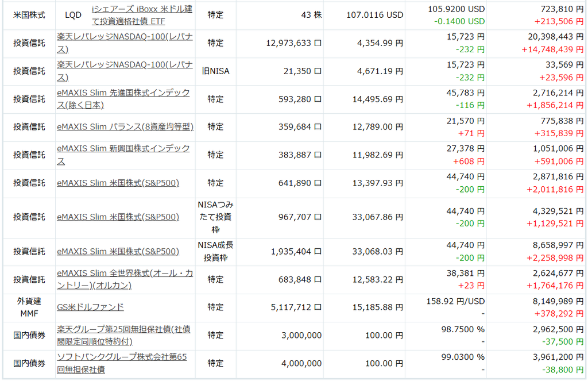Click the 20,398,443 円 valuation
588x381 pixels.
pos(556,37)
